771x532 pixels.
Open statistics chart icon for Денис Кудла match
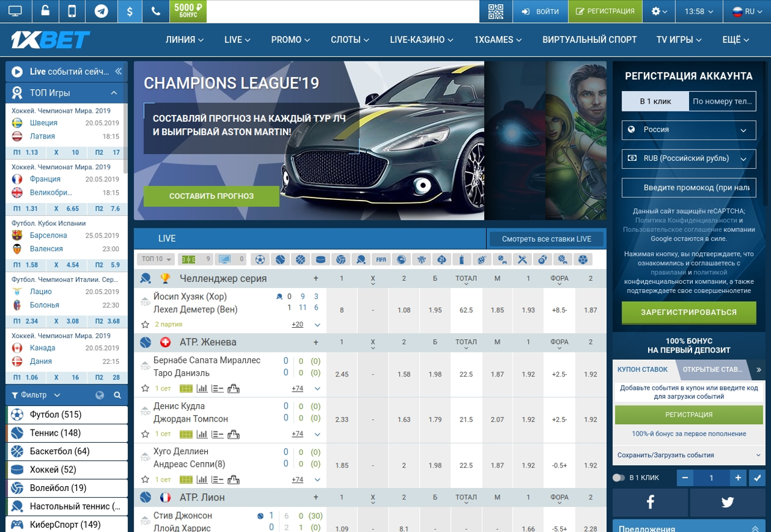tap(202, 434)
